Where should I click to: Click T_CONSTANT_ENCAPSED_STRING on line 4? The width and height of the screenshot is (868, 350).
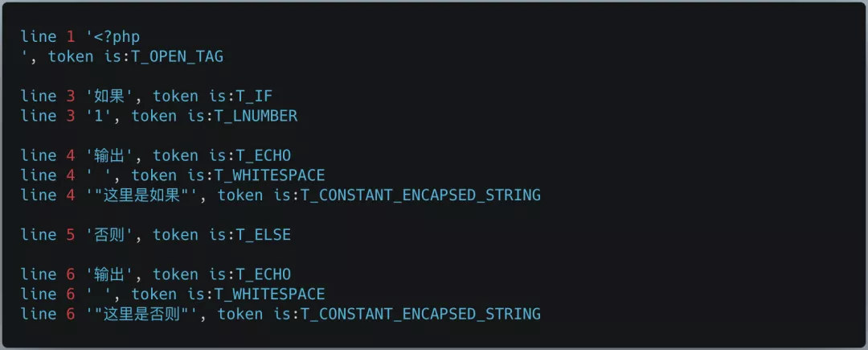click(x=420, y=195)
